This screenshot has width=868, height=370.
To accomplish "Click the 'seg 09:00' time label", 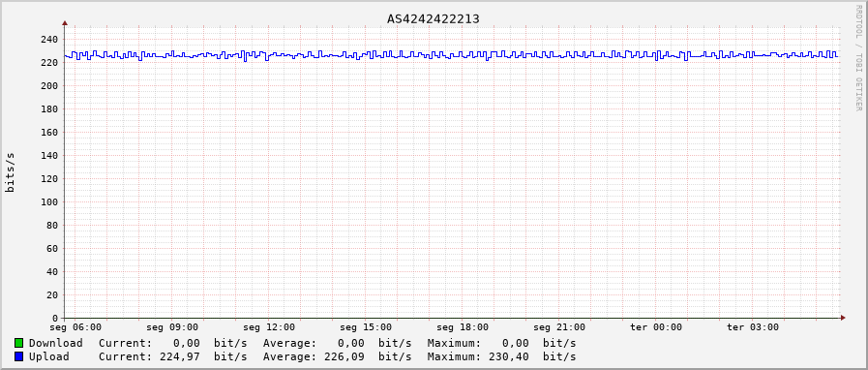I will click(x=172, y=327).
